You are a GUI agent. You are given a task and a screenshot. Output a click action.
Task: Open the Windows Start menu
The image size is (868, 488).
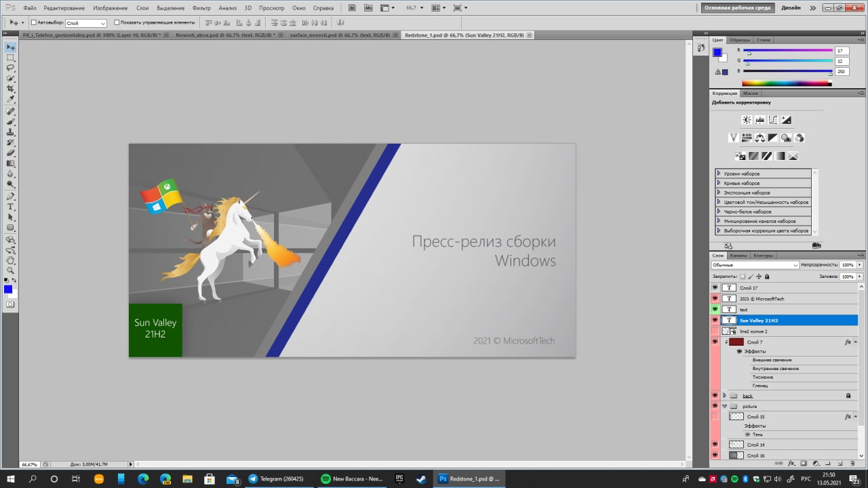pyautogui.click(x=12, y=479)
